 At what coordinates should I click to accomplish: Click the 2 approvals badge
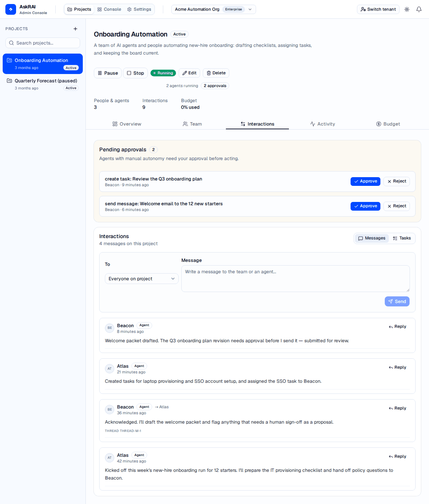(x=215, y=86)
